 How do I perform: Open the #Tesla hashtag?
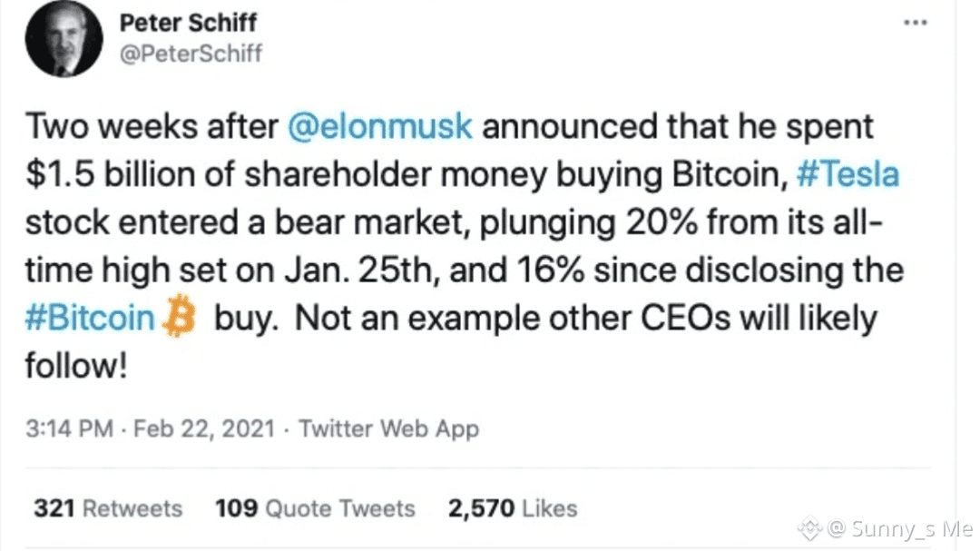(848, 174)
